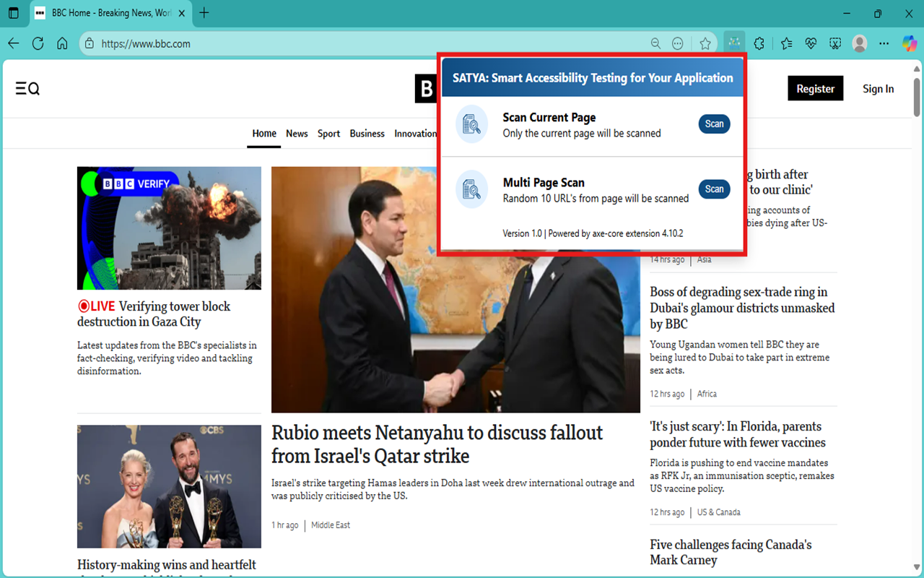
Task: Open the tab actions menu icon
Action: (x=14, y=13)
